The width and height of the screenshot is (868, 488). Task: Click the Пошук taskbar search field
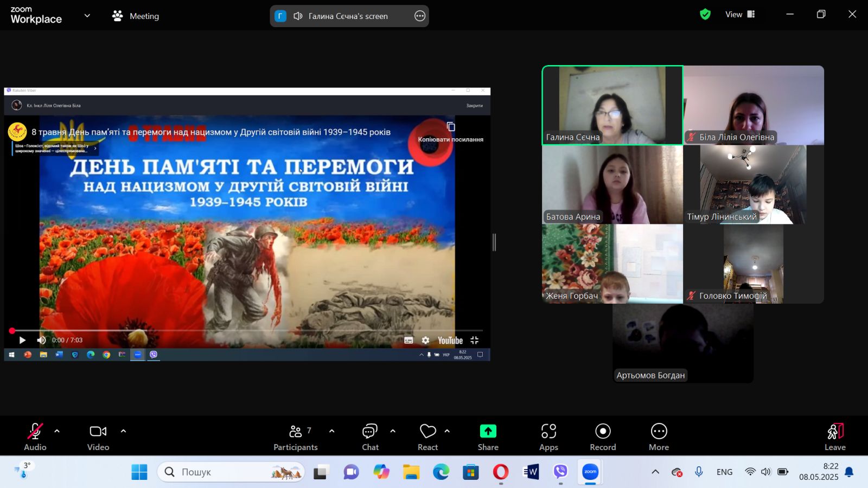tap(231, 472)
